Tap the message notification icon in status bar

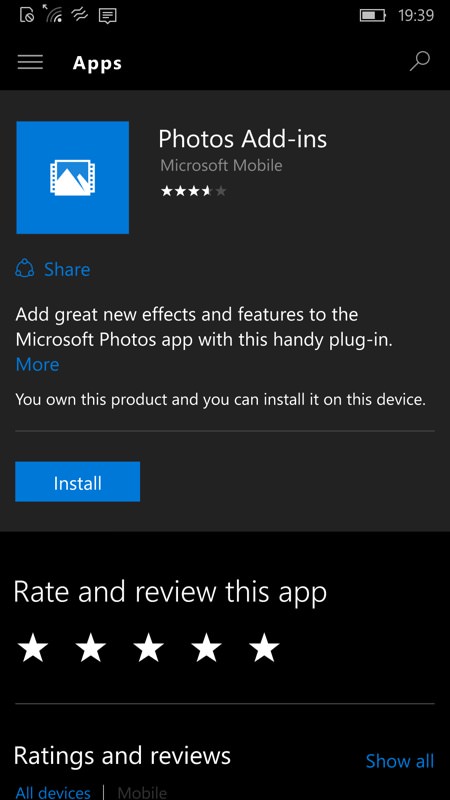pos(107,15)
